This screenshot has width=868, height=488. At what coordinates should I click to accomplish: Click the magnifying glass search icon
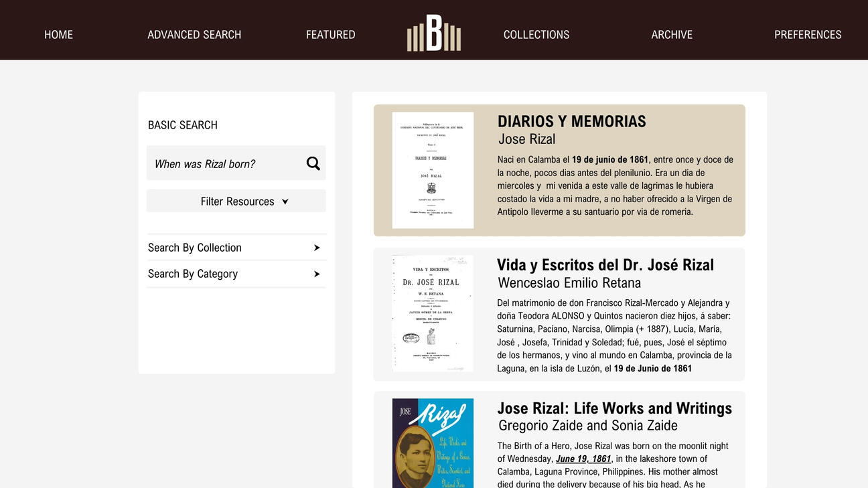(313, 163)
